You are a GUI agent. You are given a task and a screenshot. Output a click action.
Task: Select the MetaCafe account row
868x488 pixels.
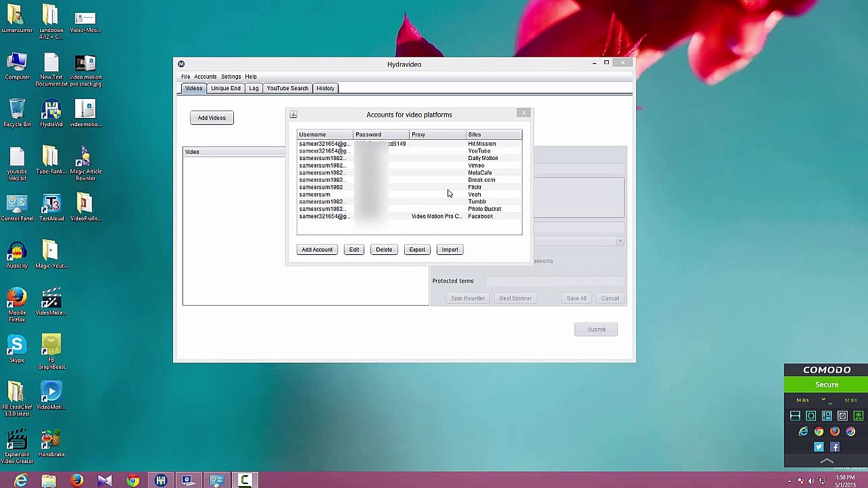410,173
